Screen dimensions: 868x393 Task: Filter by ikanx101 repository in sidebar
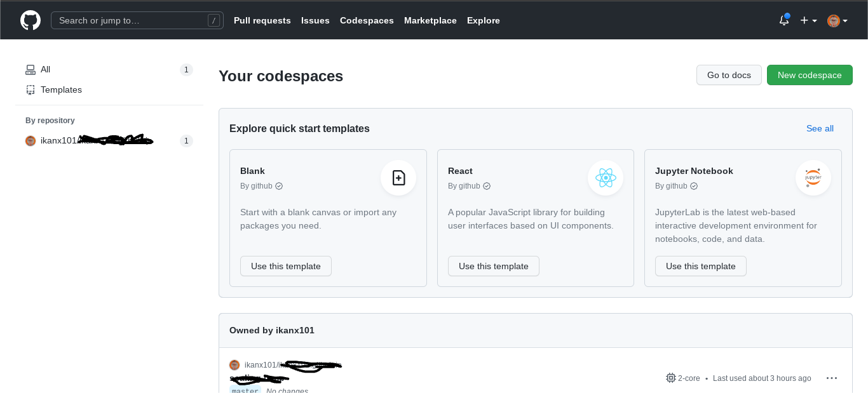109,141
